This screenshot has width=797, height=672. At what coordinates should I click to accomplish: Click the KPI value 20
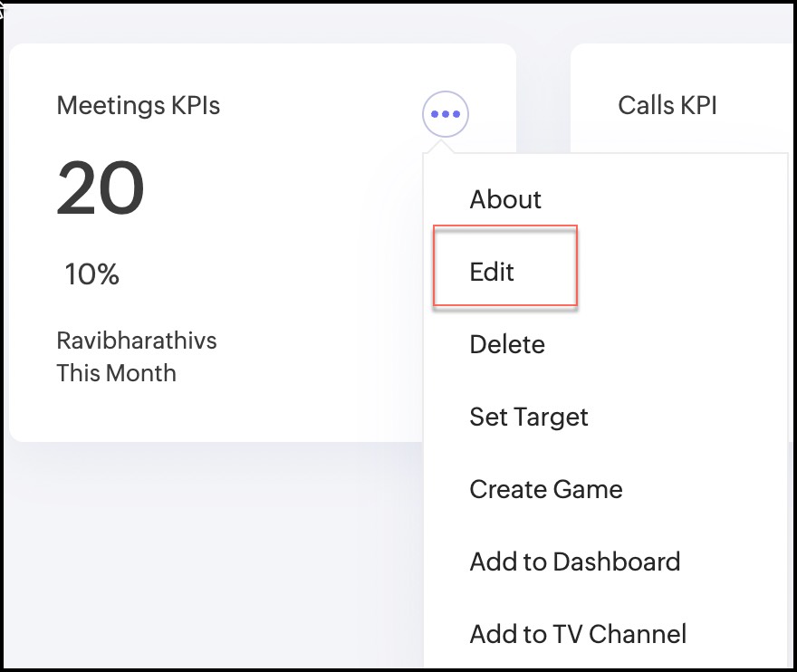click(x=101, y=188)
